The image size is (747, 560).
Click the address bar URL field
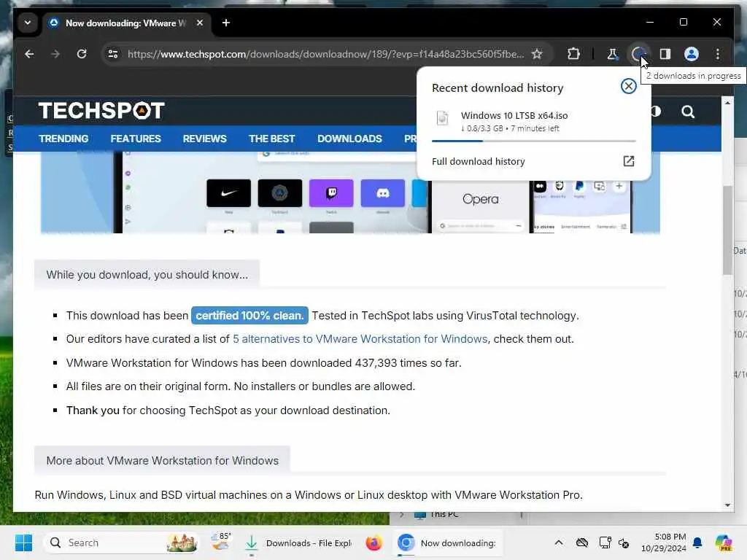coord(326,54)
